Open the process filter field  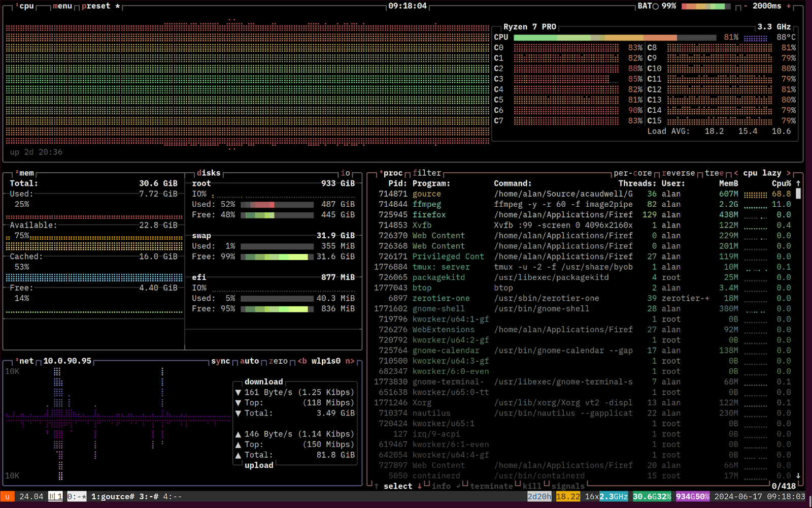click(427, 173)
